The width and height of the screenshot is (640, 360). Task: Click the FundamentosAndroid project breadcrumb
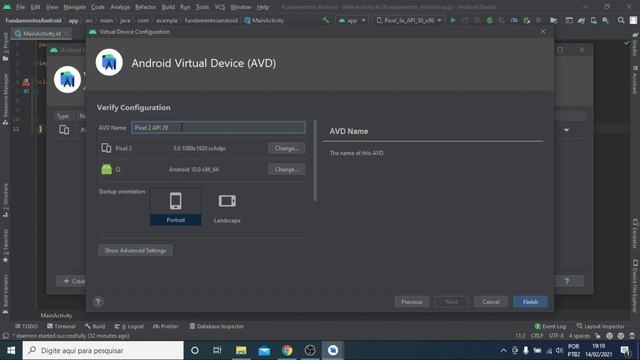point(33,20)
